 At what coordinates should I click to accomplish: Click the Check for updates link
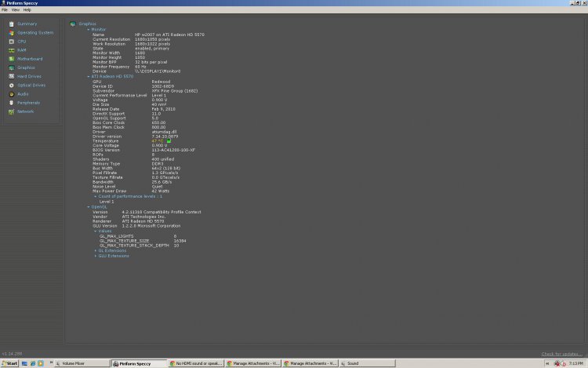[562, 354]
